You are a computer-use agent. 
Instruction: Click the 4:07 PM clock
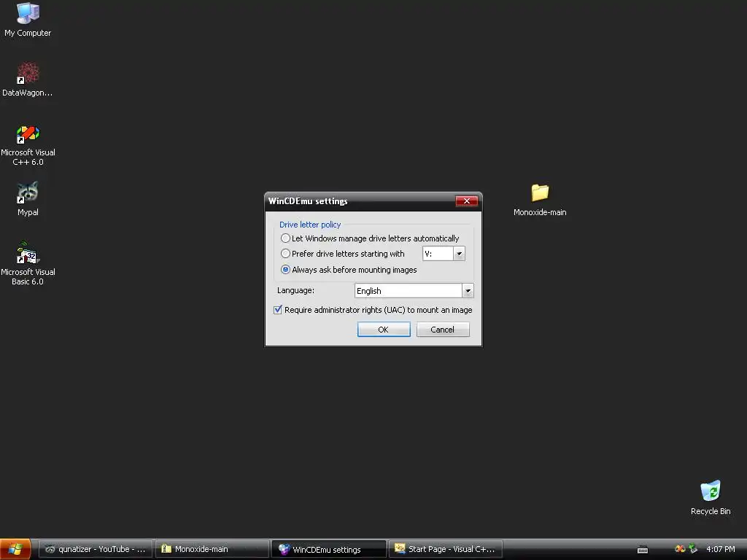point(720,549)
